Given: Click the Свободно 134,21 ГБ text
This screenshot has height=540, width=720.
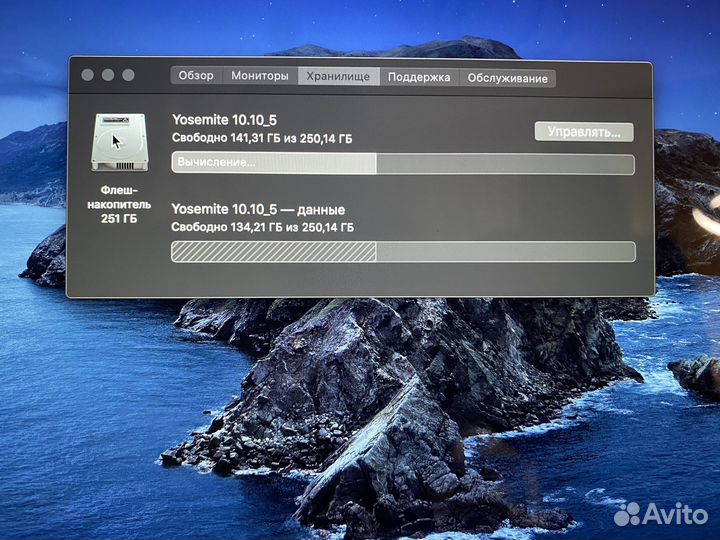Looking at the screenshot, I should click(x=262, y=227).
